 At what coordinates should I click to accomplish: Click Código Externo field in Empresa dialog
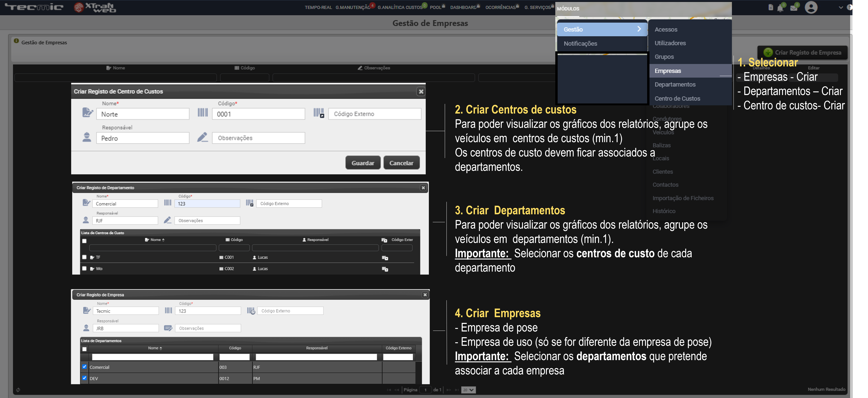point(290,311)
